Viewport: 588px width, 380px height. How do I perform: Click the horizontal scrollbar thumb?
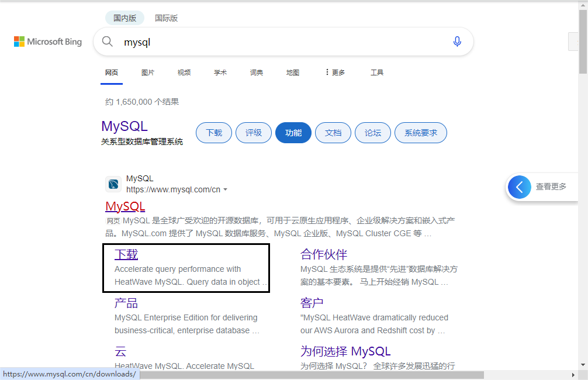coord(312,375)
